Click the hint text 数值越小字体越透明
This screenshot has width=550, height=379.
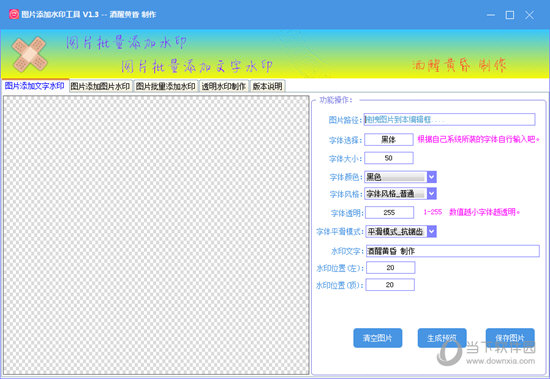click(x=484, y=212)
